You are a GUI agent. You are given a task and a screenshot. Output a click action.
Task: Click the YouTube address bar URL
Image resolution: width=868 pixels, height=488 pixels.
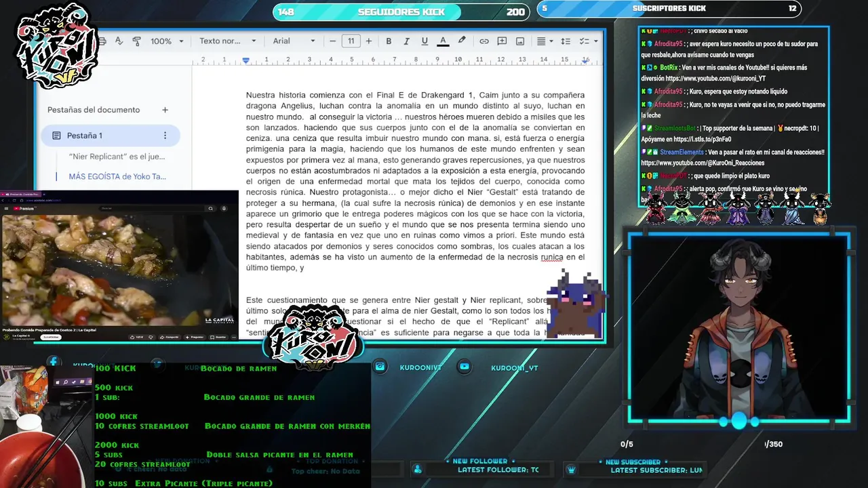tap(43, 201)
